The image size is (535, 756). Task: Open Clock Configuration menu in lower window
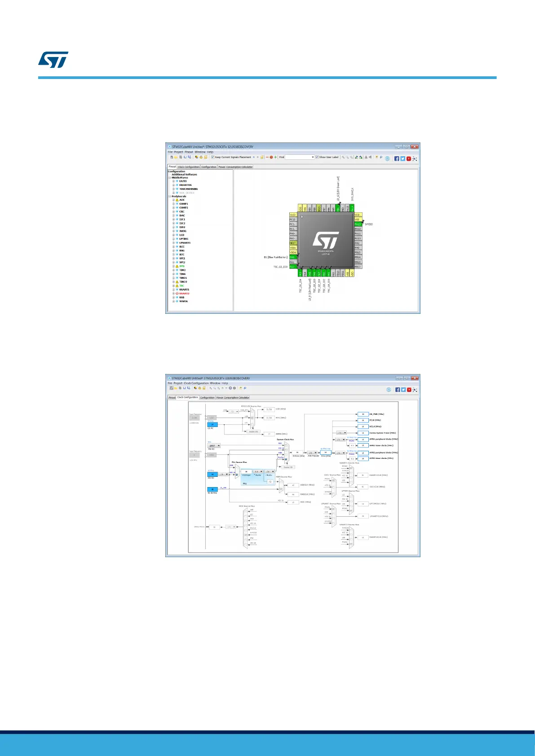[x=196, y=383]
